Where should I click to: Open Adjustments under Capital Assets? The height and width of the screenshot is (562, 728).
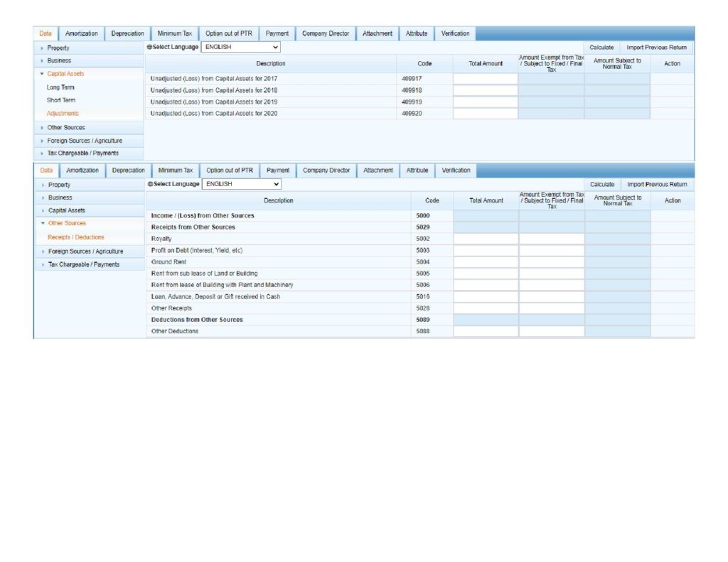63,114
